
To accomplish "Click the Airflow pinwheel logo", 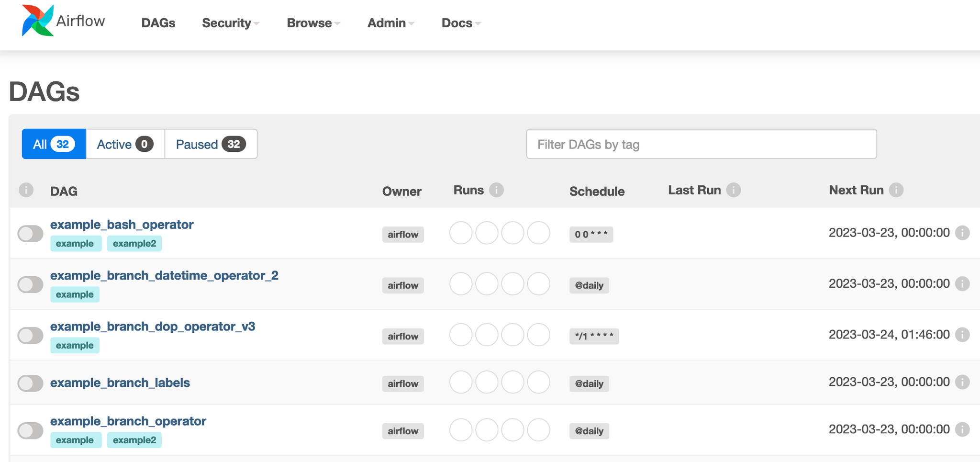I will pyautogui.click(x=37, y=21).
